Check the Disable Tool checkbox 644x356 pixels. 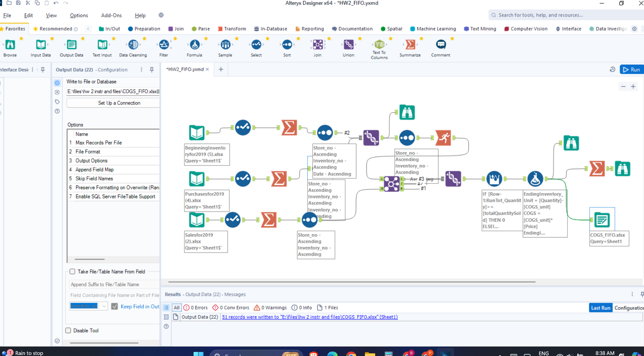tap(68, 330)
